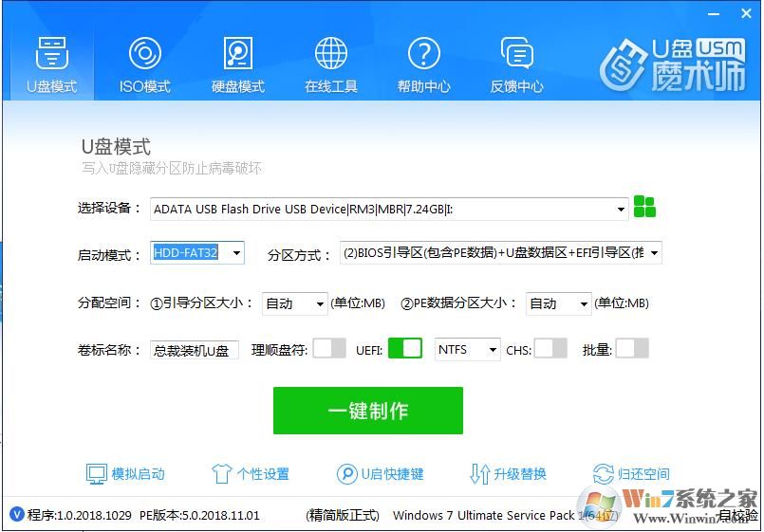Click the U盘魔术师 logo
Image resolution: width=764 pixels, height=532 pixels.
tap(672, 64)
